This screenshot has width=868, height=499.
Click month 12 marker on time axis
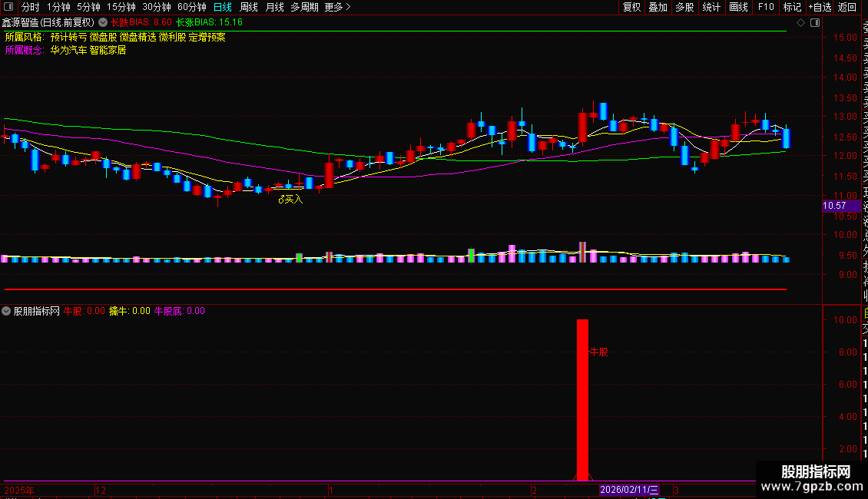coord(101,491)
